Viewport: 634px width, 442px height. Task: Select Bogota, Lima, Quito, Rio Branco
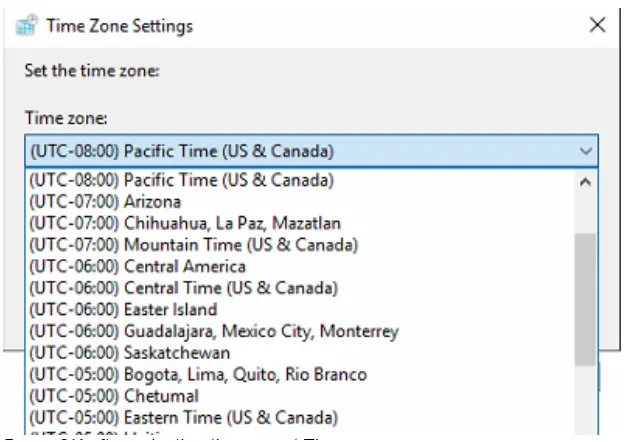(x=197, y=375)
